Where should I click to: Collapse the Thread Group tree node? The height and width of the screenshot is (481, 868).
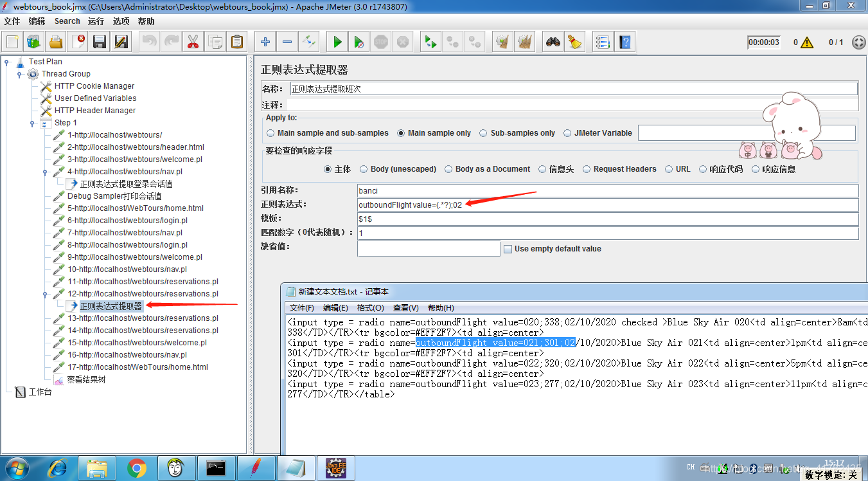pos(19,75)
